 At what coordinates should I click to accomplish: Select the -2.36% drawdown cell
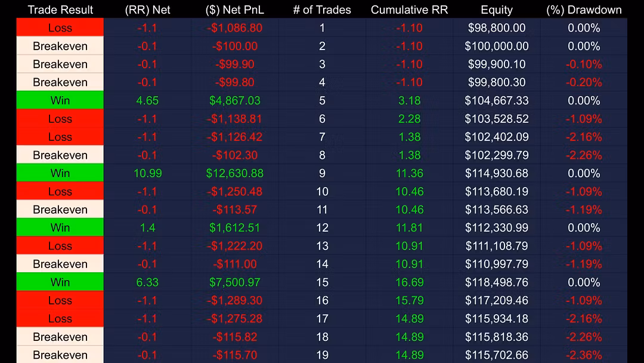(x=584, y=355)
